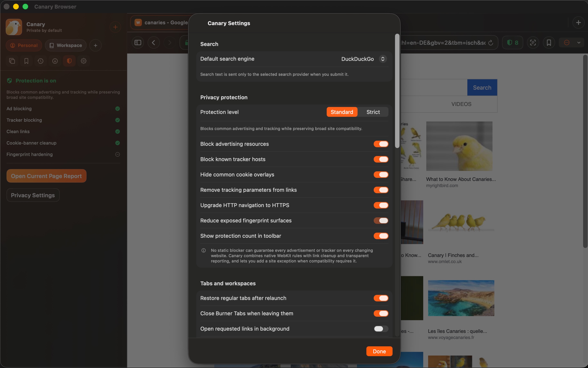588x368 pixels.
Task: Open the canaries on a branch thumbnail
Action: (461, 222)
